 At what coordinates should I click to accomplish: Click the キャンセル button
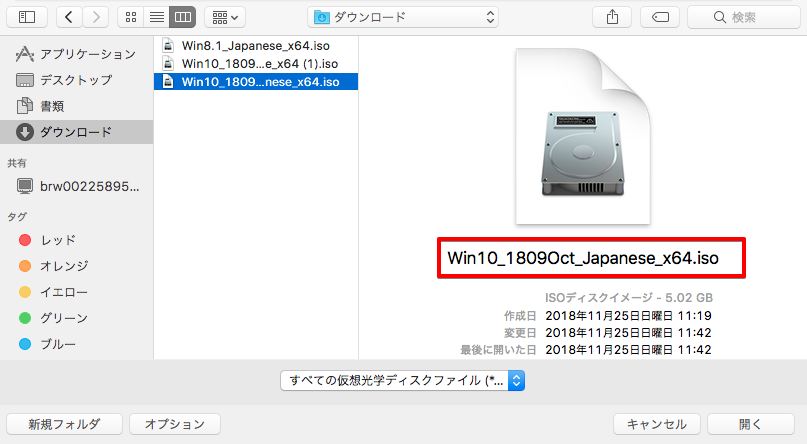657,424
